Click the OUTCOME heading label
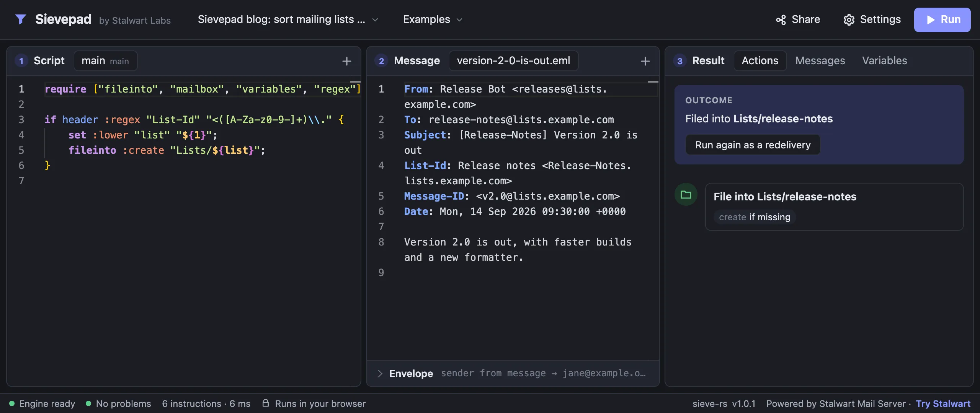This screenshot has width=980, height=413. point(709,100)
